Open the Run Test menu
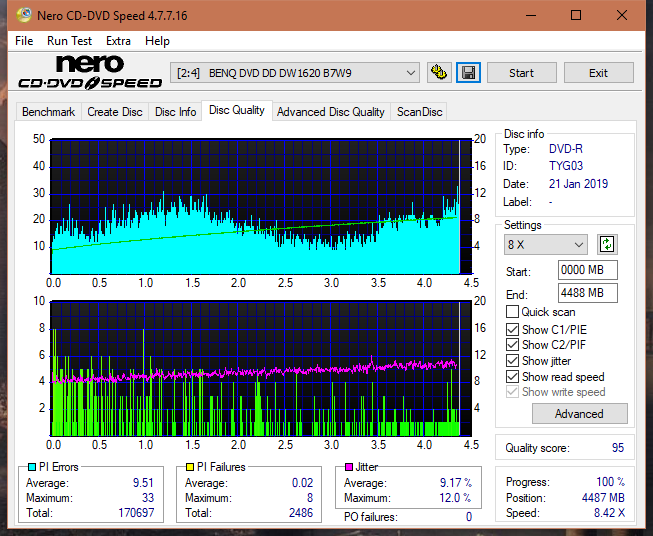This screenshot has height=536, width=653. [x=69, y=41]
